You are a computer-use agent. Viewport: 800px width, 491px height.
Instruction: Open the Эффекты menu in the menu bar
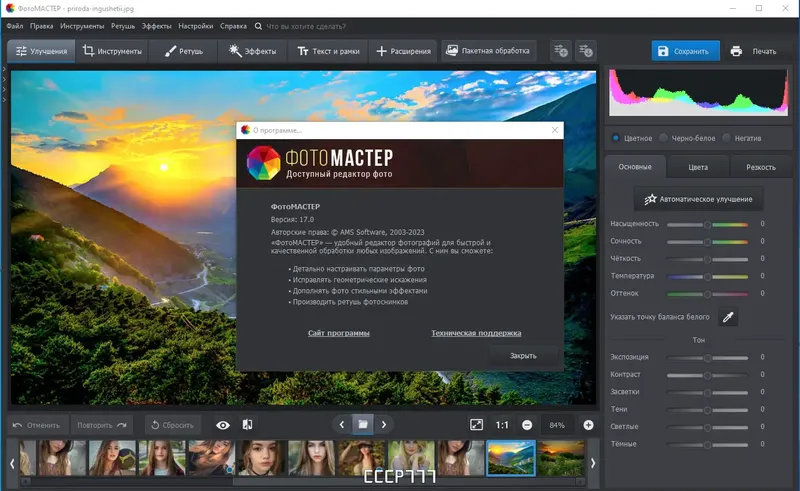157,26
